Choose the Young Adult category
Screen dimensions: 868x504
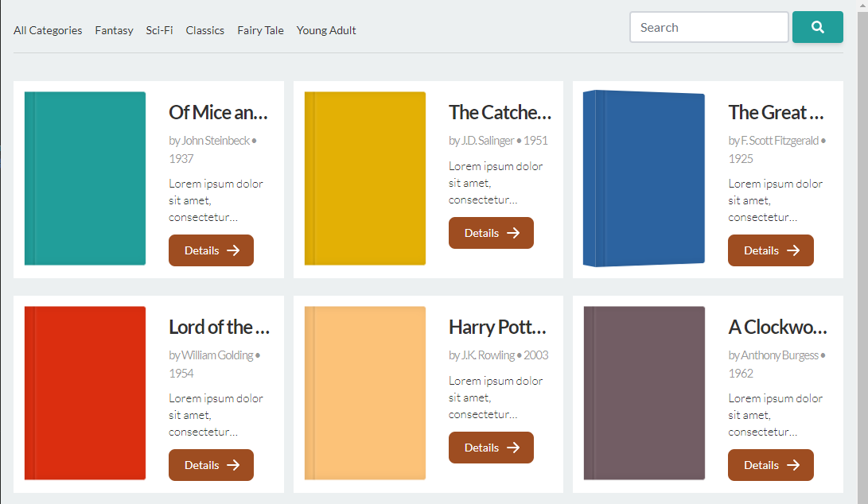click(x=326, y=30)
